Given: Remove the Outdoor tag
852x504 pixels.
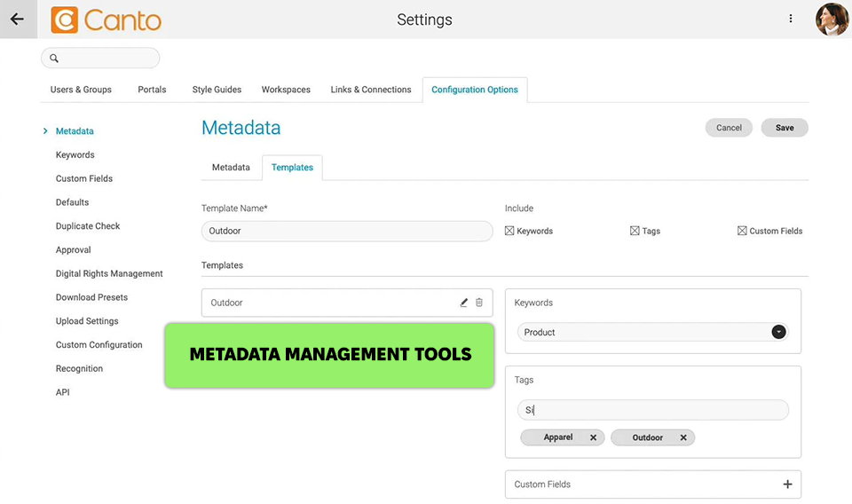Looking at the screenshot, I should (683, 437).
